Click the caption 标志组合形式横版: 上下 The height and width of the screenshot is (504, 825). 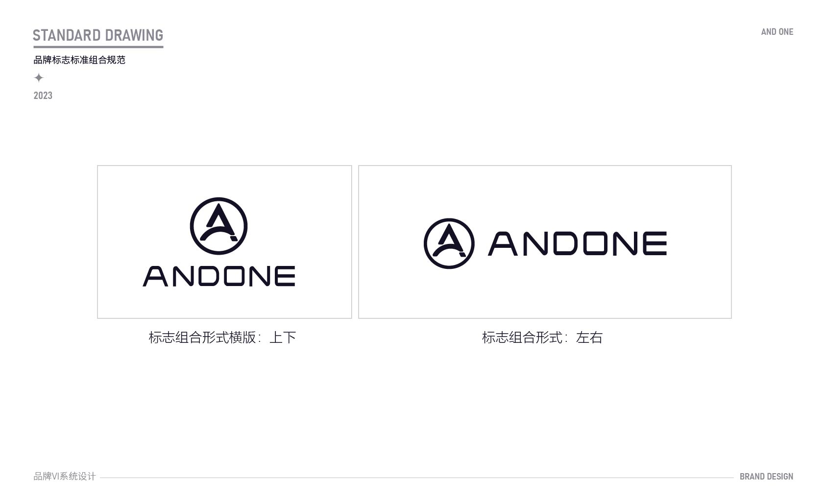tap(222, 337)
